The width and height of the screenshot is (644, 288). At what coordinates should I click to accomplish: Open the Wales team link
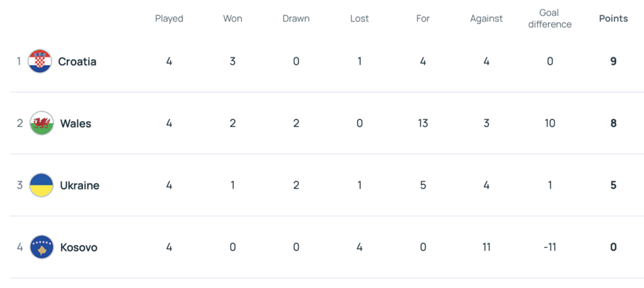[75, 123]
